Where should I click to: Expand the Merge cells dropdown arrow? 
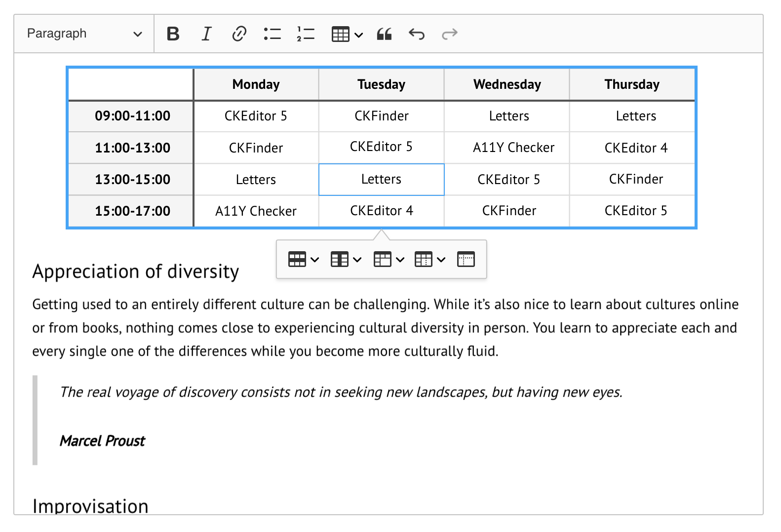click(x=400, y=260)
